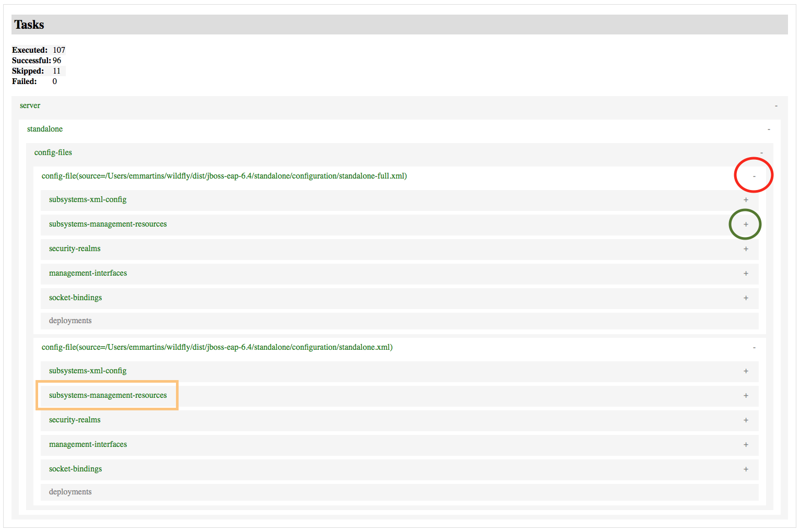Expand subsystems-management-resources plus under standalone.xml
This screenshot has height=532, width=800.
pyautogui.click(x=746, y=396)
